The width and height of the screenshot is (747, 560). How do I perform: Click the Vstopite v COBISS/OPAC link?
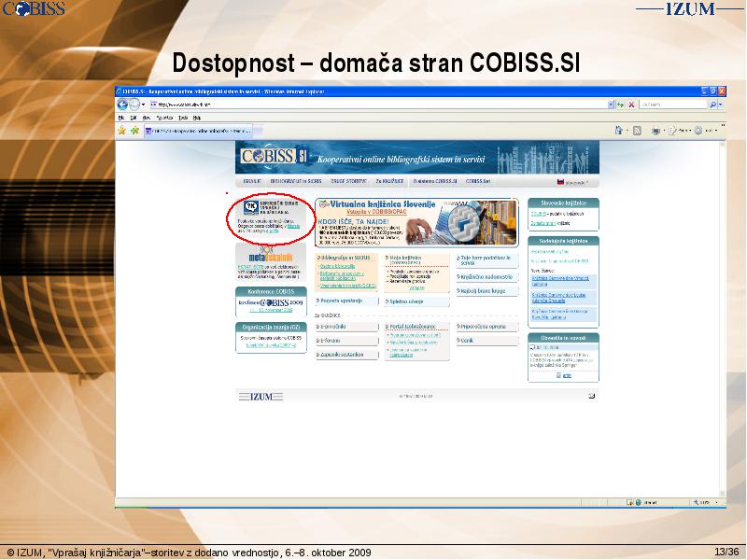click(x=375, y=211)
